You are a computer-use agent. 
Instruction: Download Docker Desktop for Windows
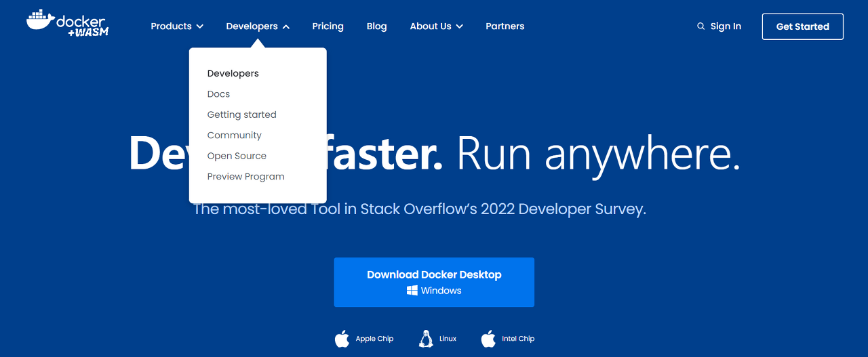coord(434,282)
